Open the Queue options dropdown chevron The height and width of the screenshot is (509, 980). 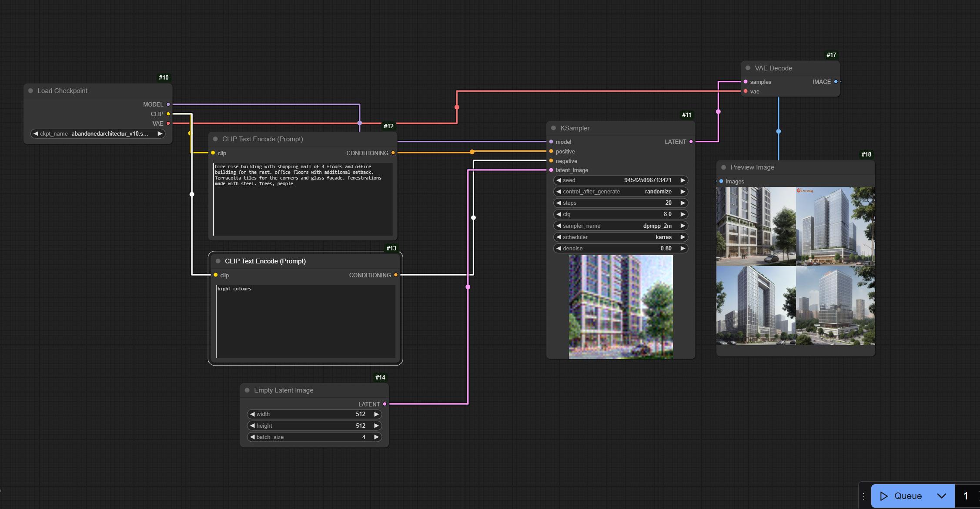point(941,496)
